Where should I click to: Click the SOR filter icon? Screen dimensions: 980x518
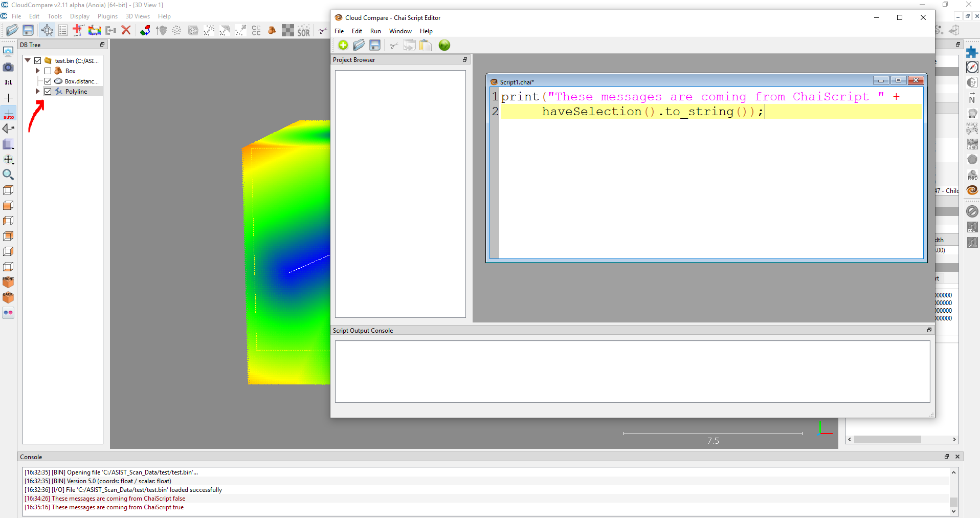click(304, 31)
